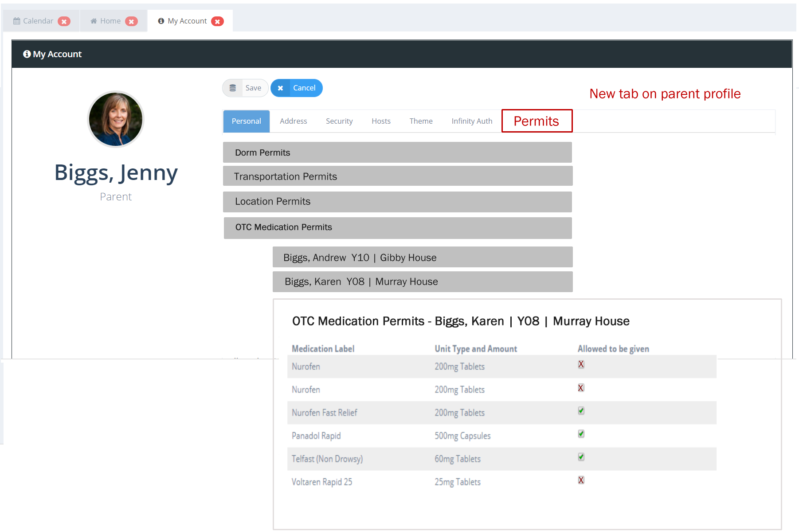This screenshot has width=799, height=532.
Task: Close the Calendar tab with red X
Action: [64, 21]
